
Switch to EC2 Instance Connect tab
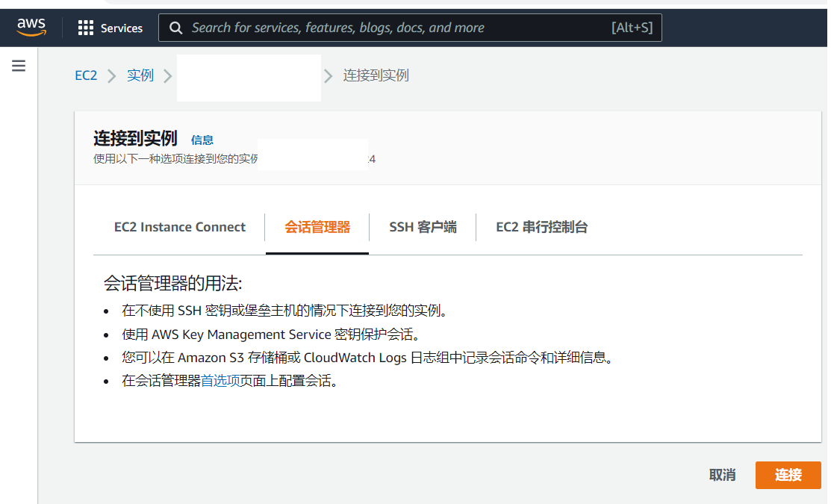point(180,227)
